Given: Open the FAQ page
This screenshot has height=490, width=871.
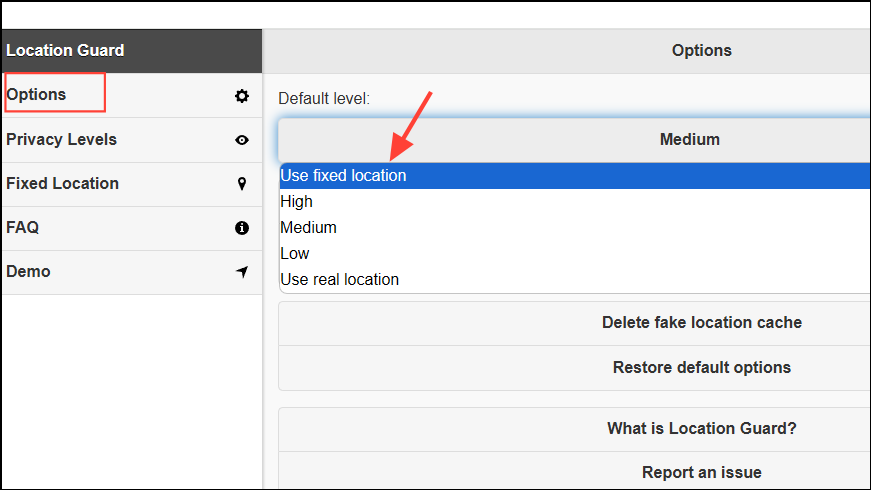Looking at the screenshot, I should pyautogui.click(x=23, y=228).
